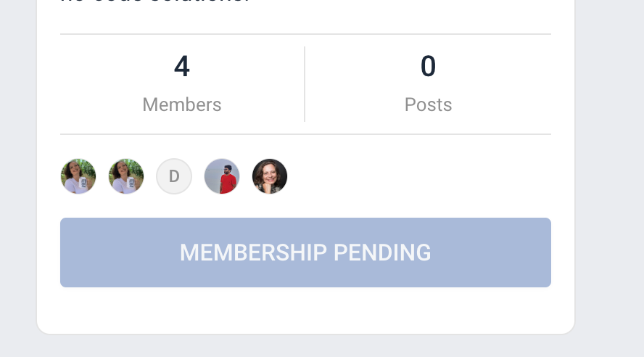Select the Posts label
Image resolution: width=644 pixels, height=357 pixels.
tap(428, 104)
